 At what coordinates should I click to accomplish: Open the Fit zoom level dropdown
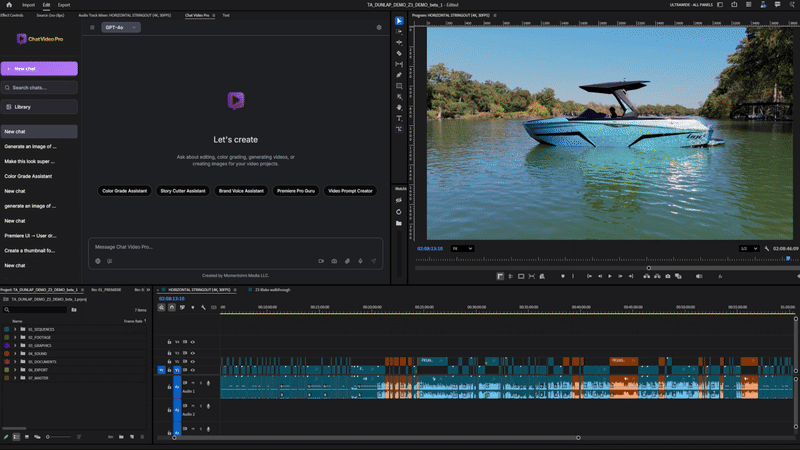(462, 248)
